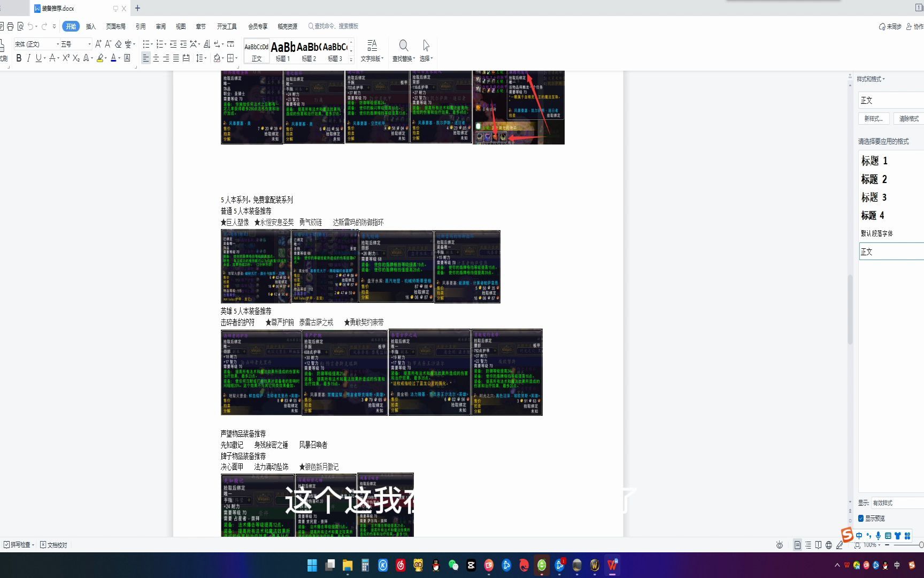Switch to web layout view in status bar
This screenshot has width=924, height=578.
point(829,545)
